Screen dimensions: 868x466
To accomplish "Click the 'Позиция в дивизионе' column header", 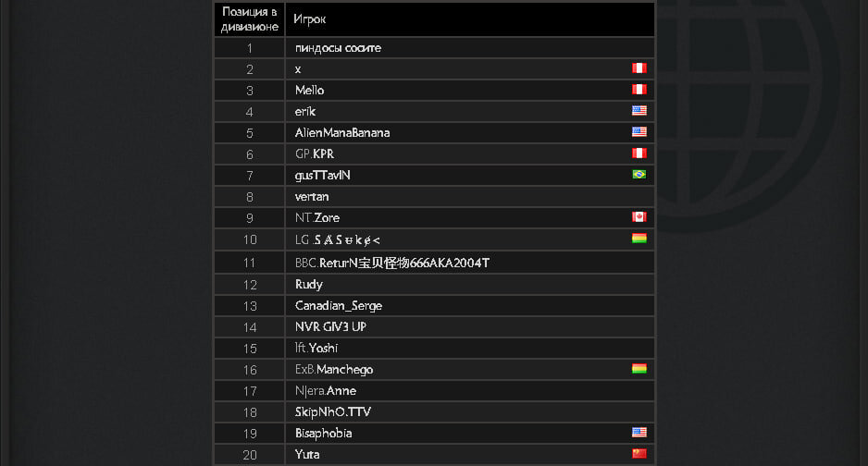I will 250,19.
